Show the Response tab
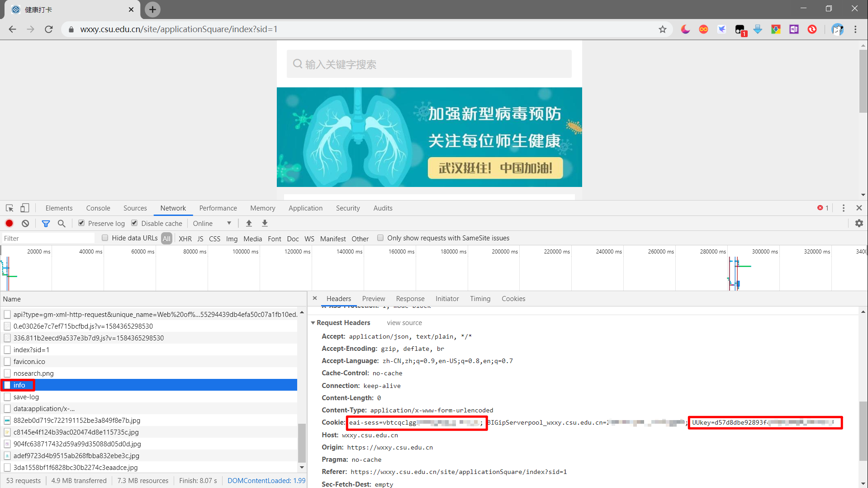The width and height of the screenshot is (868, 488). pyautogui.click(x=410, y=299)
